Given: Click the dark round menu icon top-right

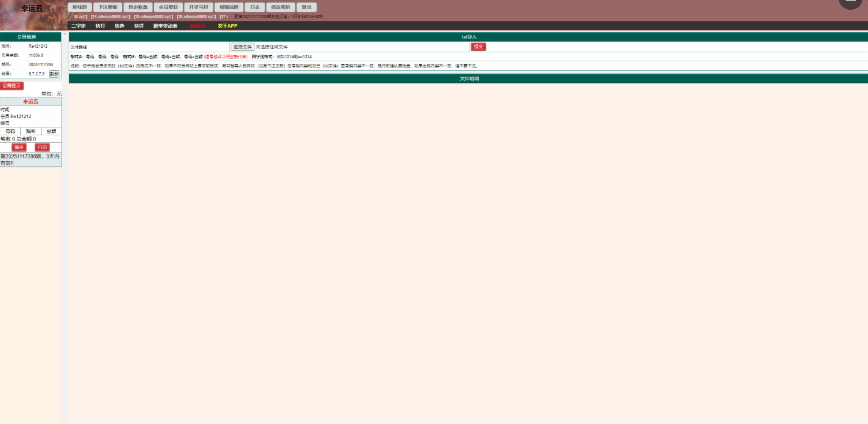Looking at the screenshot, I should 850,2.
